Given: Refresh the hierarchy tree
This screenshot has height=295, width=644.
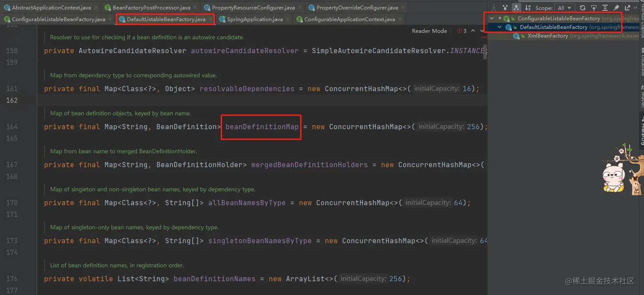Looking at the screenshot, I should pos(583,8).
